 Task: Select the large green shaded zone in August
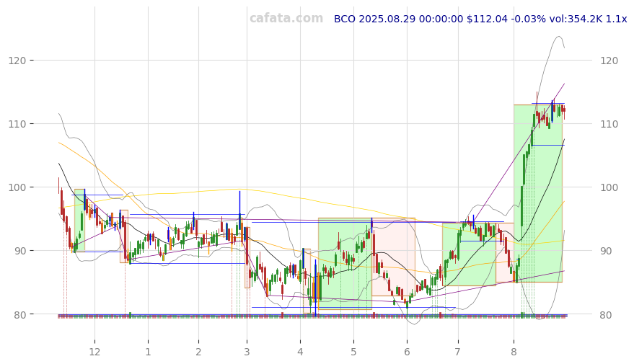coord(538,193)
